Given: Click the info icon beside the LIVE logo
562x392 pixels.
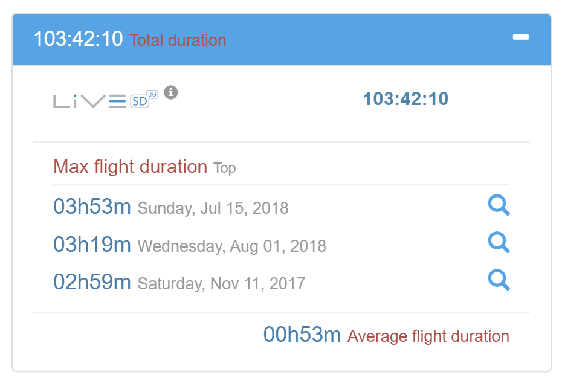Looking at the screenshot, I should tap(171, 92).
